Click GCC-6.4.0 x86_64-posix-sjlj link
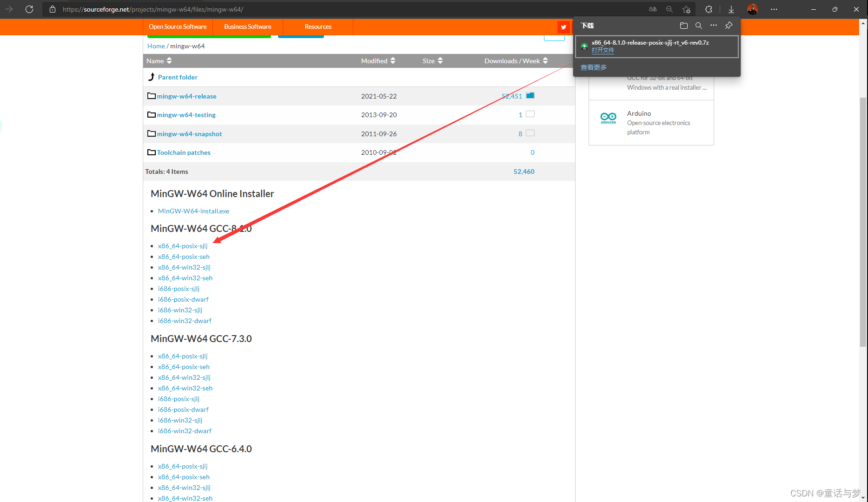The image size is (868, 502). pyautogui.click(x=183, y=466)
